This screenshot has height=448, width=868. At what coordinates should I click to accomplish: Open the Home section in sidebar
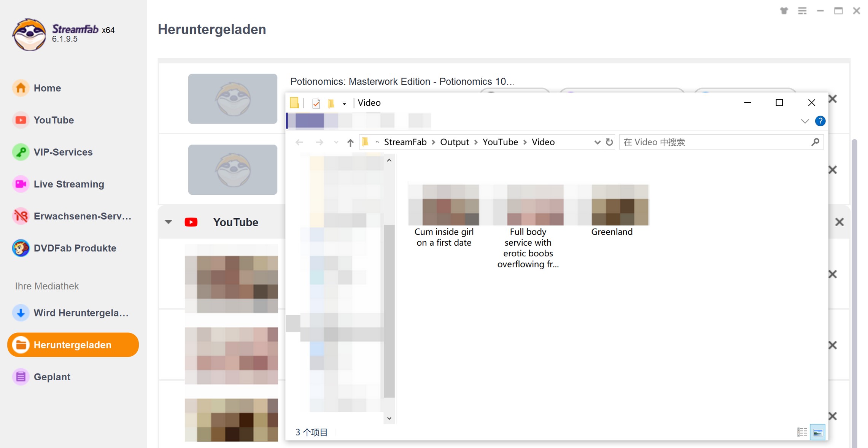[x=47, y=88]
